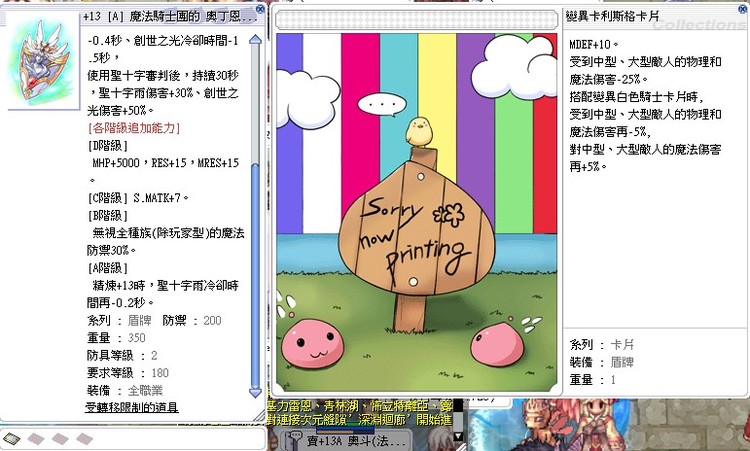This screenshot has height=451, width=750.
Task: Click the chat log scroll-down arrow
Action: coord(458,436)
